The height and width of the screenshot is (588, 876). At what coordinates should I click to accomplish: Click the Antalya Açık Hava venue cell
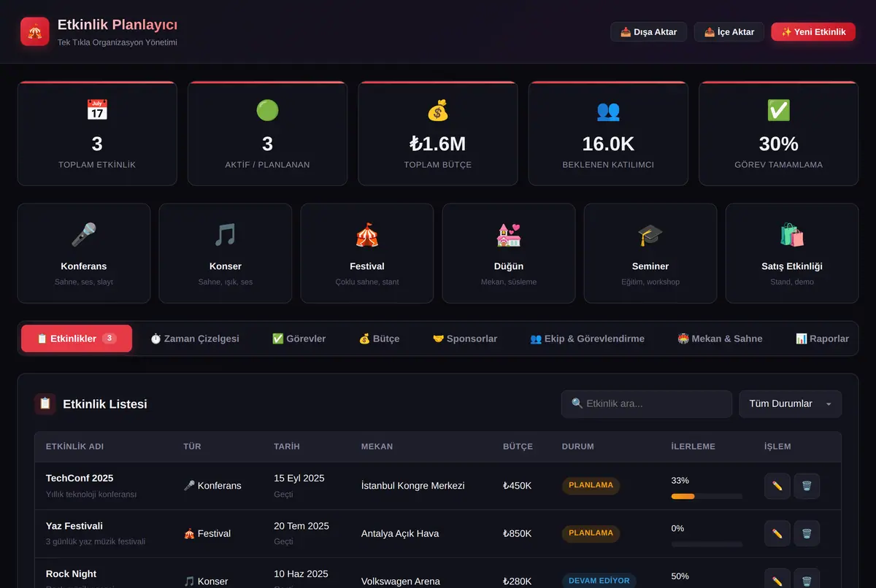[400, 533]
